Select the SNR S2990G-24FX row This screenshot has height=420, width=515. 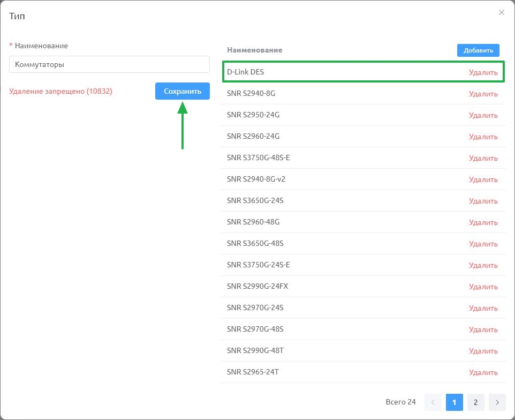363,286
